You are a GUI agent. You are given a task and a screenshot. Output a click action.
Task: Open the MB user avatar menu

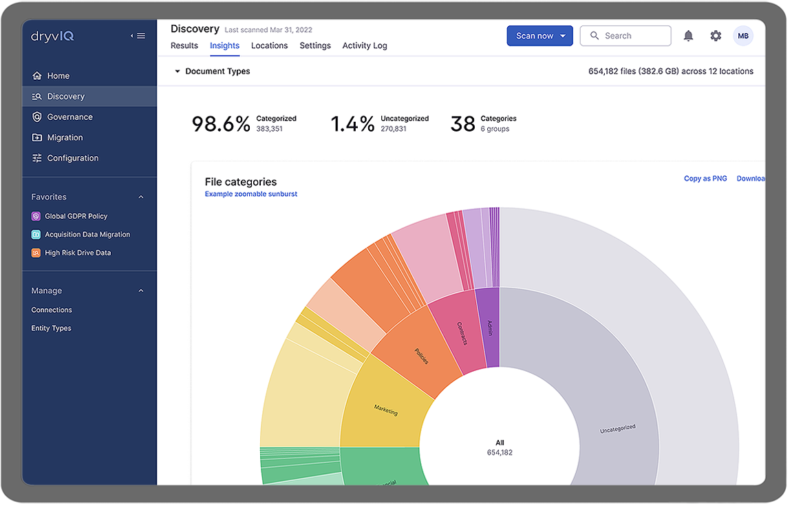coord(743,36)
